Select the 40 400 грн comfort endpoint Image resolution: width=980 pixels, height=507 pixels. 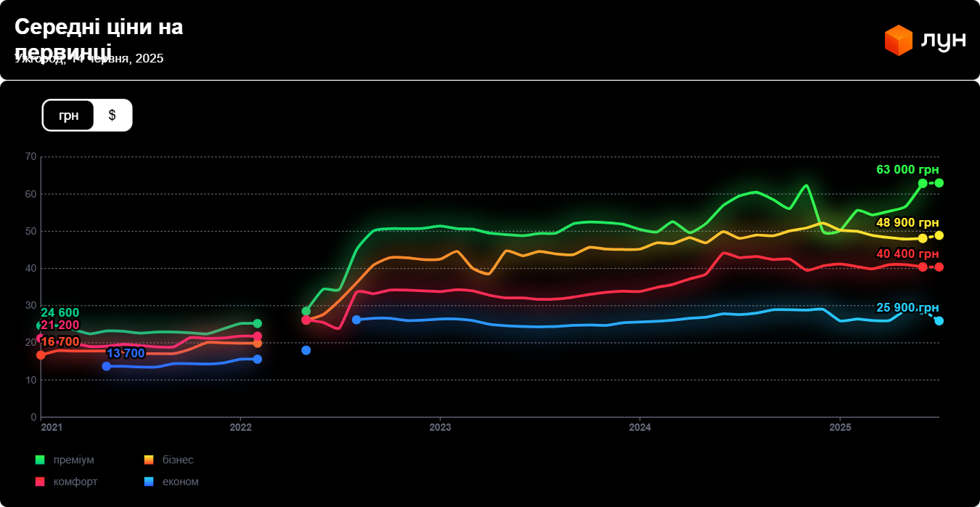click(x=939, y=267)
